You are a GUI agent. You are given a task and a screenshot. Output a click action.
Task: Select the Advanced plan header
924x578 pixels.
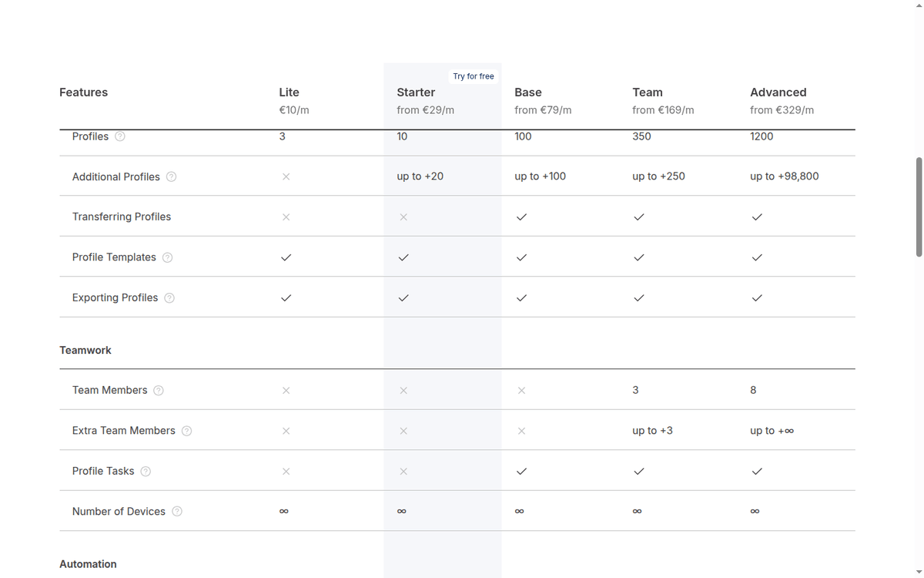[778, 92]
